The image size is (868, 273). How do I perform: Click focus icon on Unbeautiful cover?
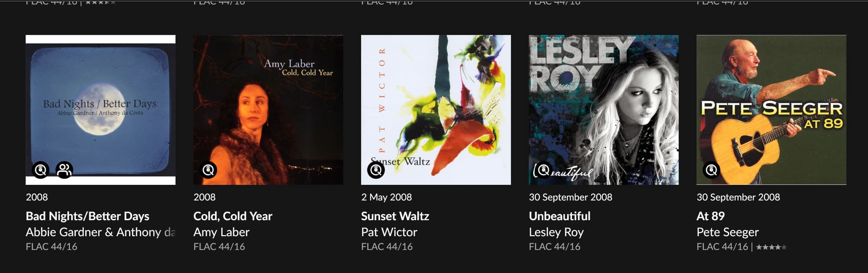pos(544,170)
